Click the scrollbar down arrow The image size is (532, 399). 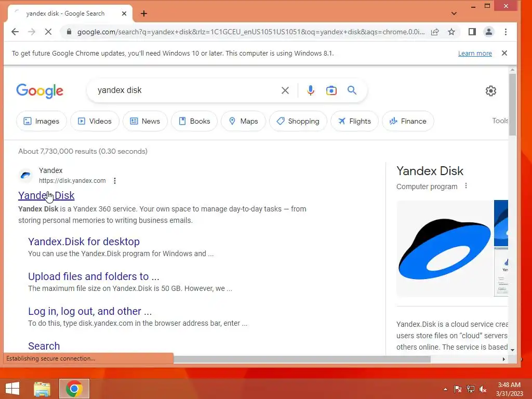click(512, 350)
